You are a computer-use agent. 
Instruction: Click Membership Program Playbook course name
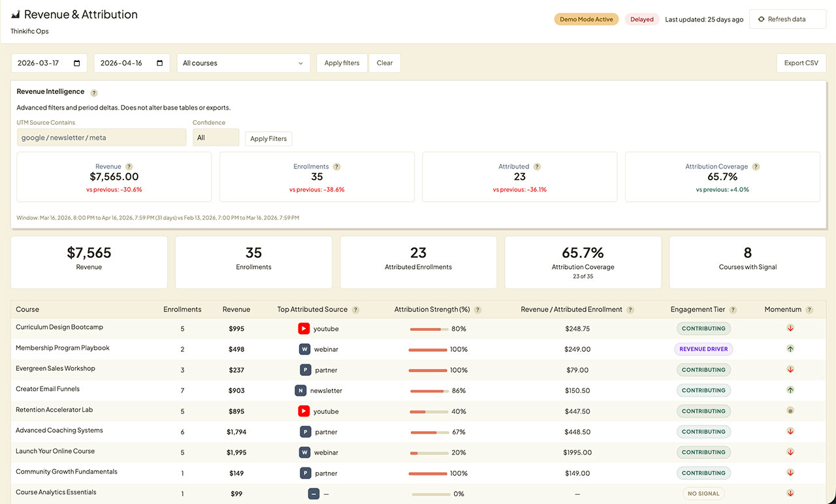pyautogui.click(x=63, y=348)
